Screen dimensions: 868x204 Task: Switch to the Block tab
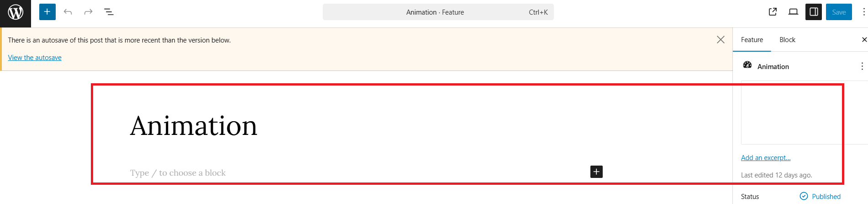click(x=787, y=40)
